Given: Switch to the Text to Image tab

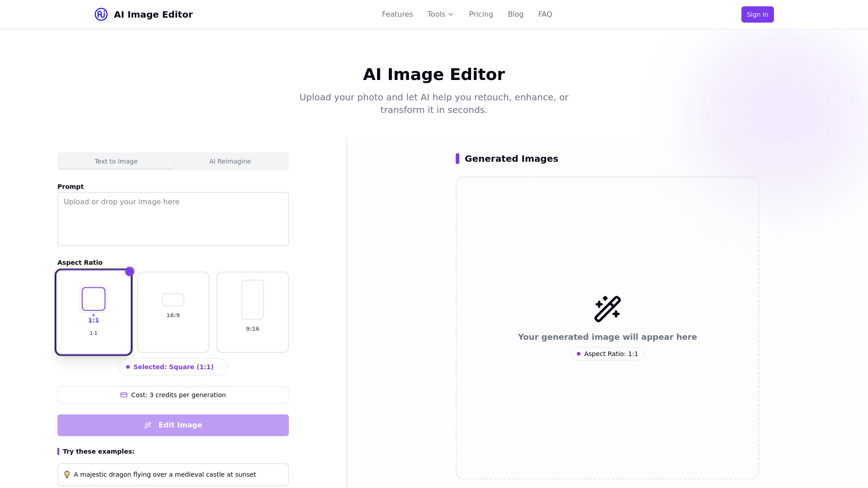Looking at the screenshot, I should tap(116, 161).
